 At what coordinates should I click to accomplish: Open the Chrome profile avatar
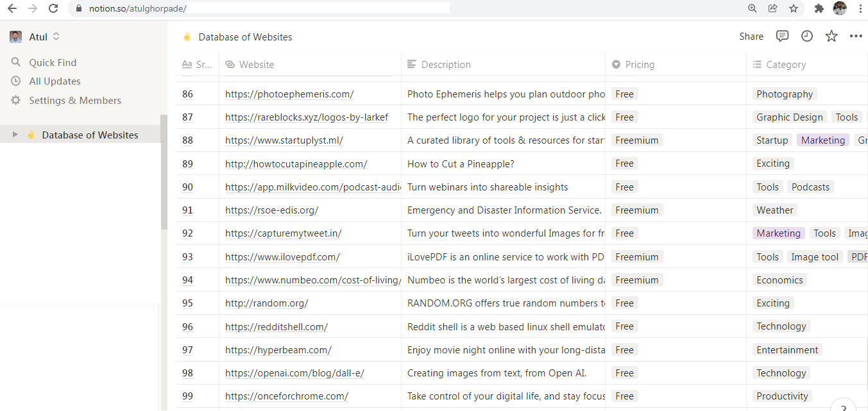[x=840, y=8]
